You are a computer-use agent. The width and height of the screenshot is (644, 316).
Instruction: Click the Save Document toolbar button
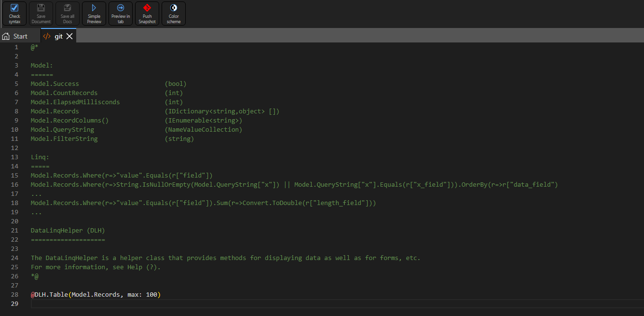[41, 14]
